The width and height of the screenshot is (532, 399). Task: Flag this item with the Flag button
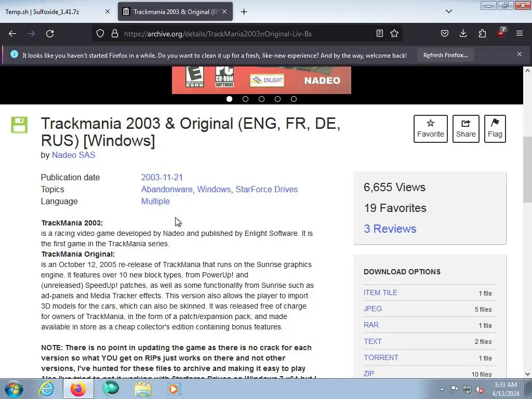495,129
